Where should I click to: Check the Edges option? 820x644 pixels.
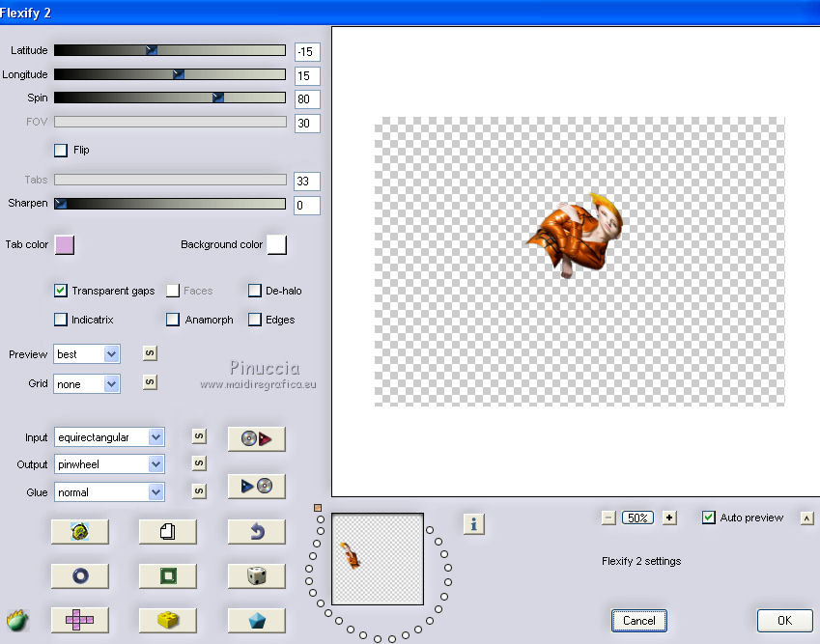(255, 320)
